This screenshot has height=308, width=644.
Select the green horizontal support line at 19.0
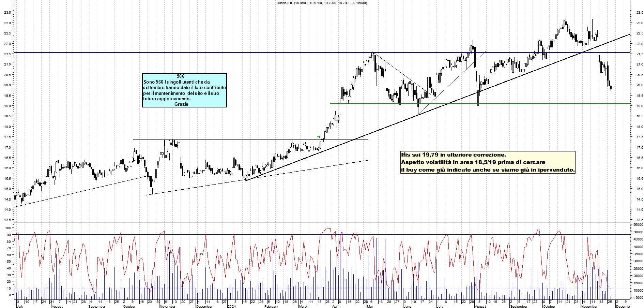[480, 104]
